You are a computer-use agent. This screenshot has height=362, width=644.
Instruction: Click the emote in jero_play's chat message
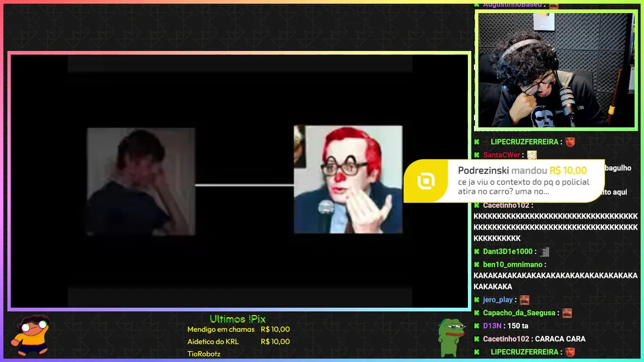pos(524,300)
